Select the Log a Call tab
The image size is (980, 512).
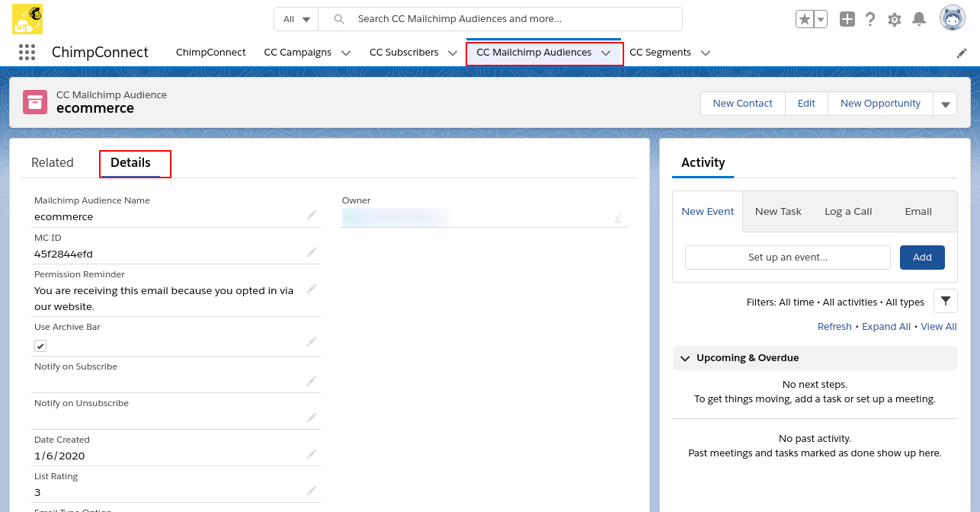[x=848, y=212]
